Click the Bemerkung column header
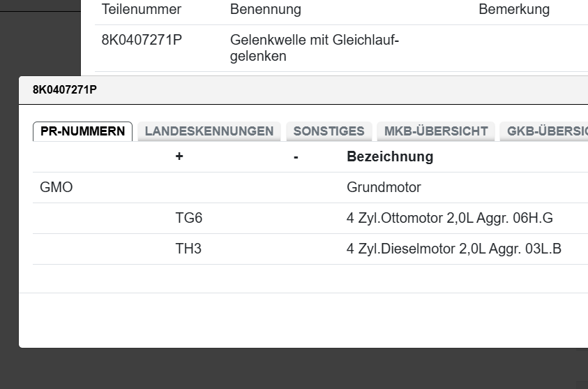The width and height of the screenshot is (588, 389). tap(514, 10)
